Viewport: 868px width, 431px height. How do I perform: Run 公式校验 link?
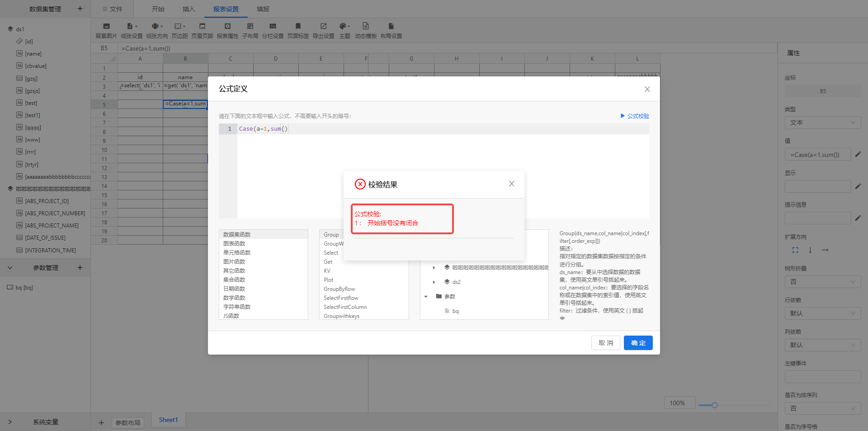(x=635, y=116)
